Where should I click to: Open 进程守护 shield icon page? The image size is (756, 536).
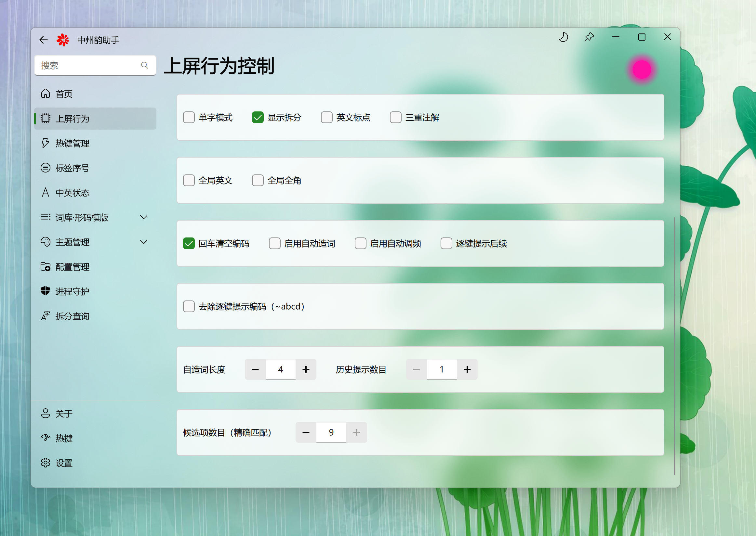[46, 291]
